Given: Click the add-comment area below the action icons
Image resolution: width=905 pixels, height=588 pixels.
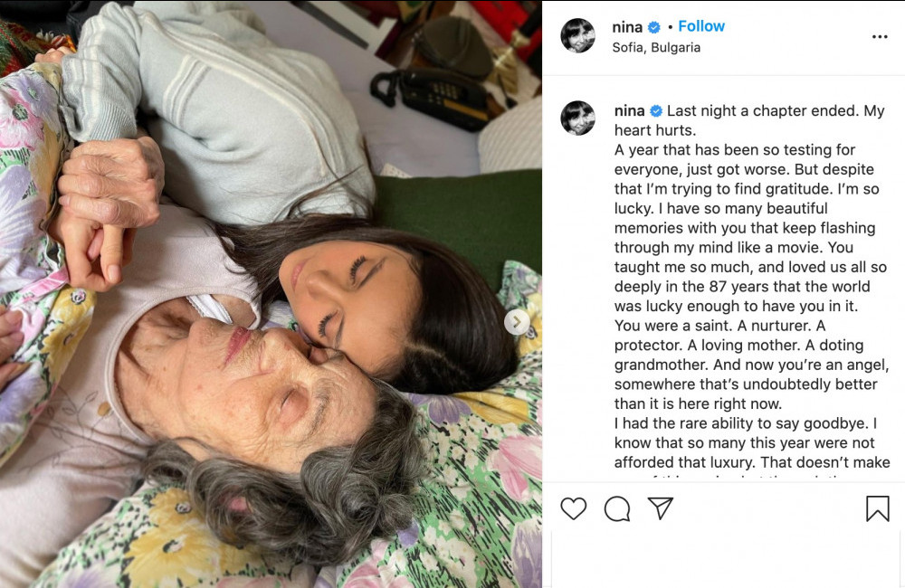Looking at the screenshot, I should [728, 559].
